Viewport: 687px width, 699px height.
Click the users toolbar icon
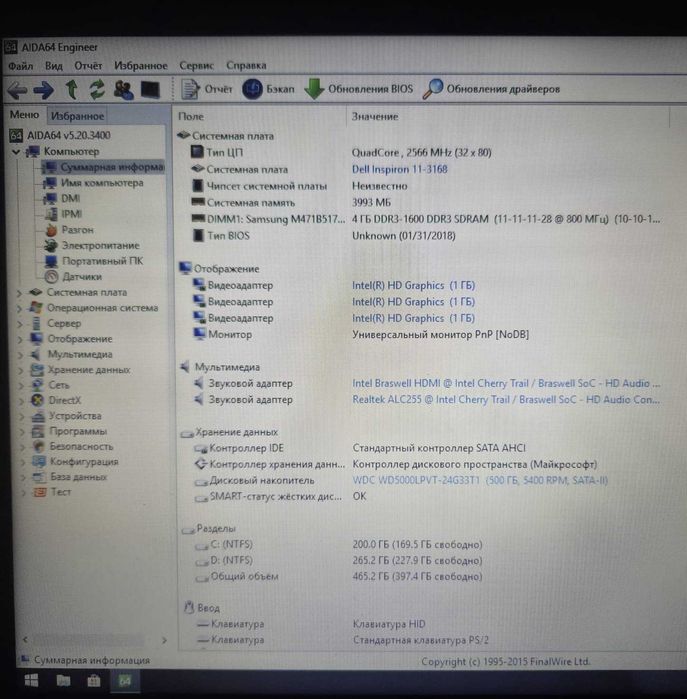click(x=123, y=90)
